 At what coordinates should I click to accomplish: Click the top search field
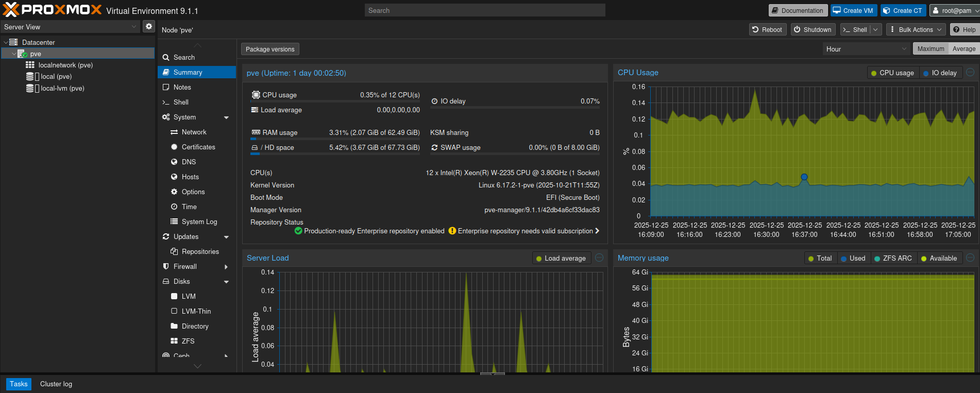click(x=485, y=10)
